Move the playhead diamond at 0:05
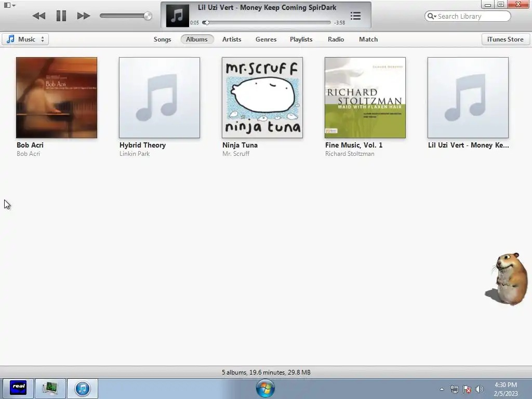532x399 pixels. tap(206, 23)
